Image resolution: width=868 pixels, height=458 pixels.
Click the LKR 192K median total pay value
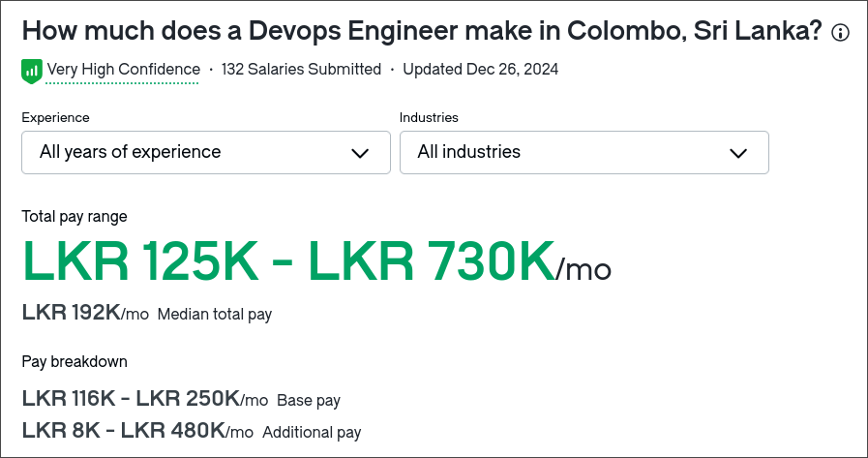[71, 313]
